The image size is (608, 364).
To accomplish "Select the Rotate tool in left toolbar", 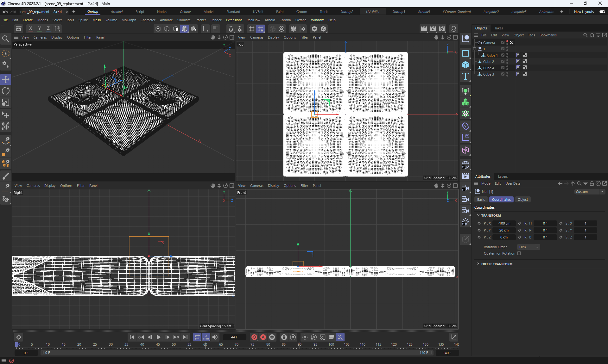I will pyautogui.click(x=6, y=91).
